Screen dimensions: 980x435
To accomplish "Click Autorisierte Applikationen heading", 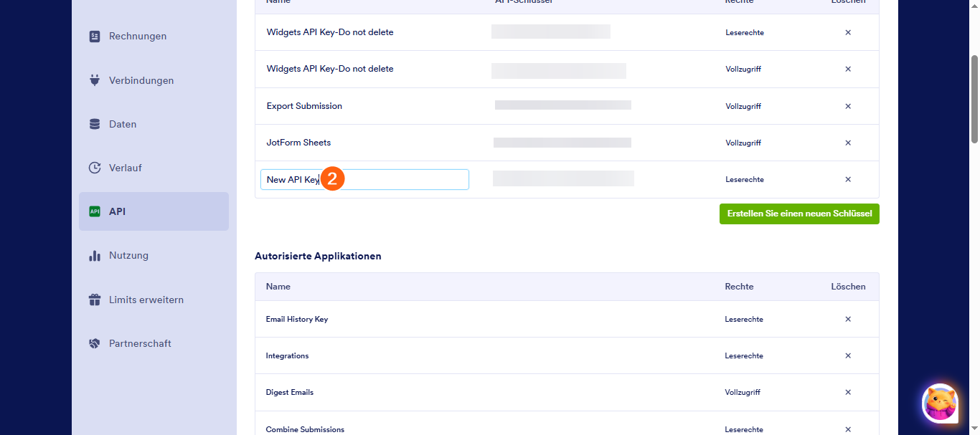I will [318, 256].
